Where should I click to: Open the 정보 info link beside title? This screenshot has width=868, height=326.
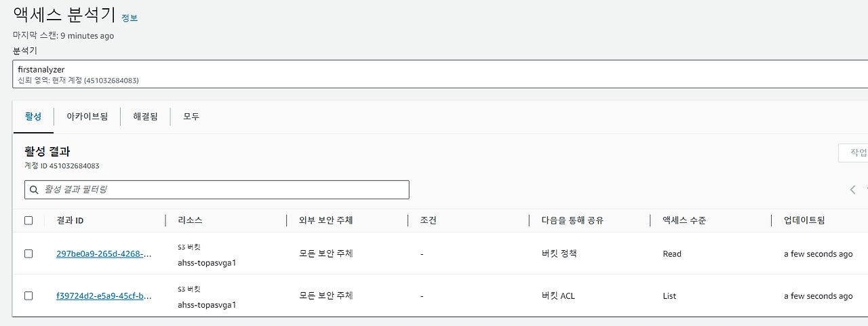130,18
